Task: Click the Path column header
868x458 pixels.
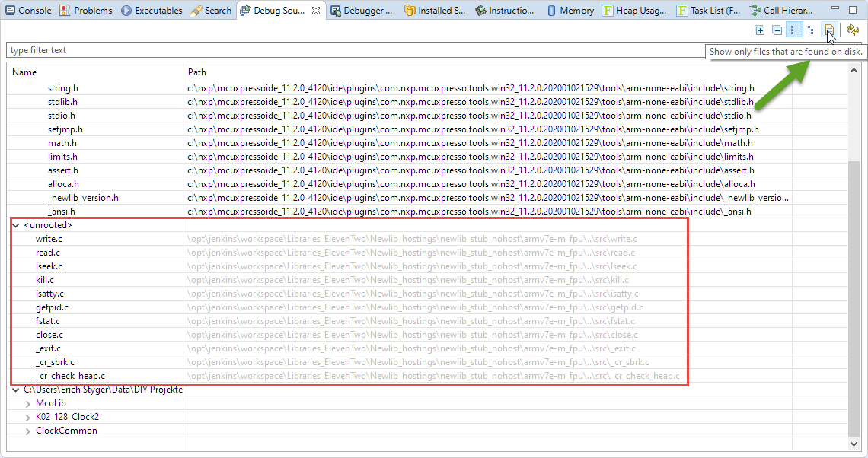Action: (197, 72)
